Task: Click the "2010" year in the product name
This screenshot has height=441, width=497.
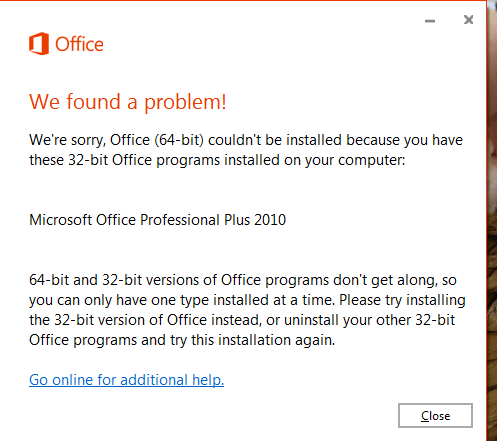Action: click(x=270, y=220)
